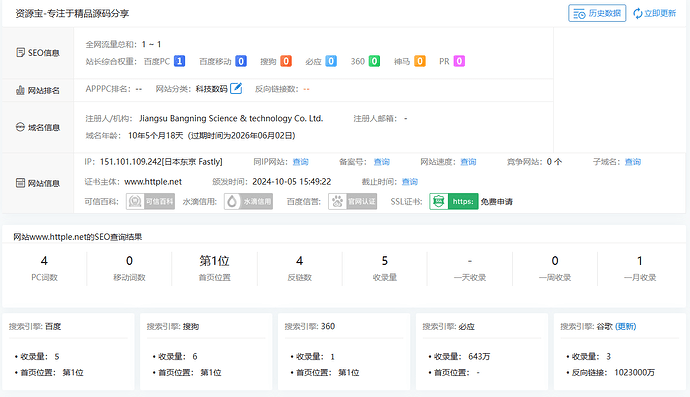
Task: Select the PC词数 value 4
Action: coord(44,261)
